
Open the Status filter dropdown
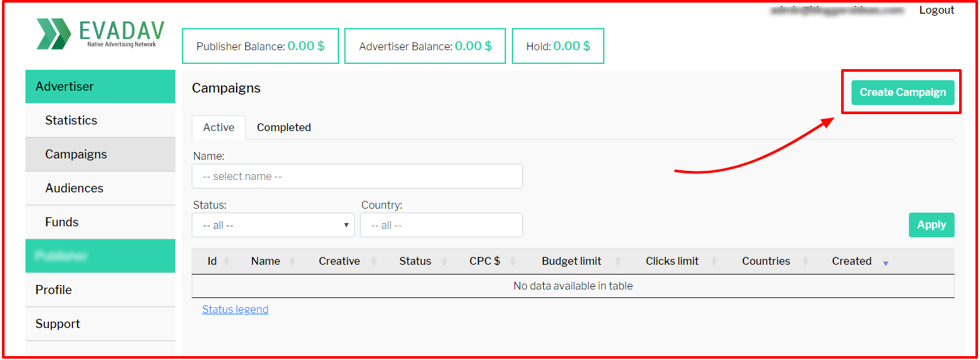click(273, 225)
